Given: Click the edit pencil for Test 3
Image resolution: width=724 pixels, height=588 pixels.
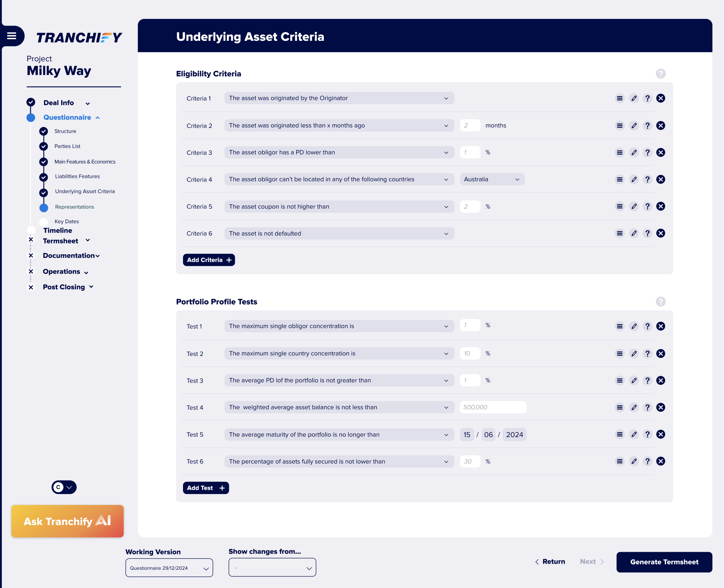Looking at the screenshot, I should [634, 380].
